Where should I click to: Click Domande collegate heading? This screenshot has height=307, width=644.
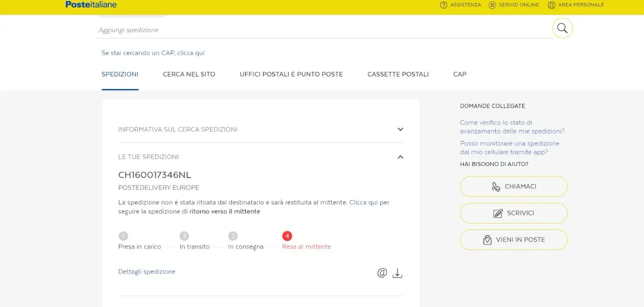(492, 106)
